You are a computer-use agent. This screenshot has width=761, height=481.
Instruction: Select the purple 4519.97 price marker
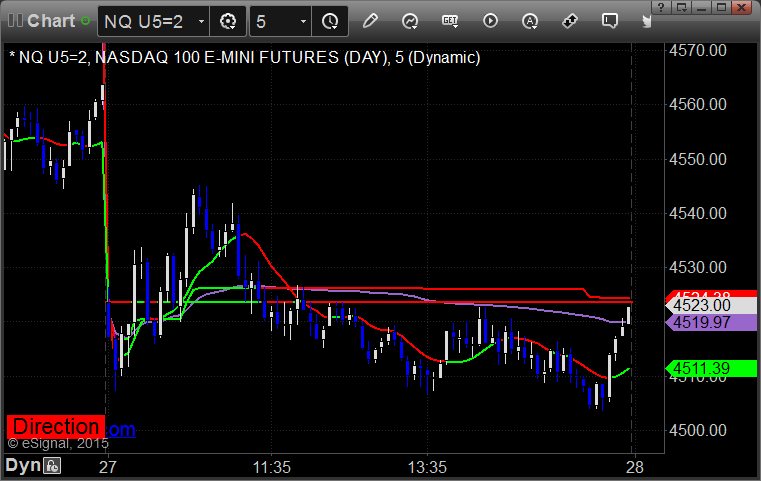(704, 322)
